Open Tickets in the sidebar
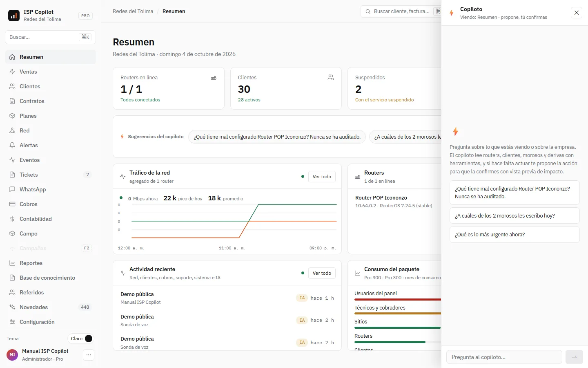This screenshot has width=588, height=368. (x=50, y=175)
